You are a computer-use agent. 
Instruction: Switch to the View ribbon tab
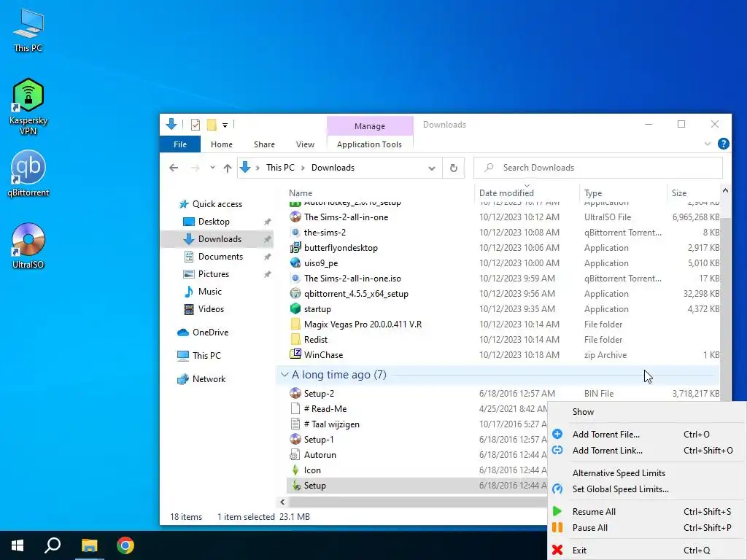point(305,144)
